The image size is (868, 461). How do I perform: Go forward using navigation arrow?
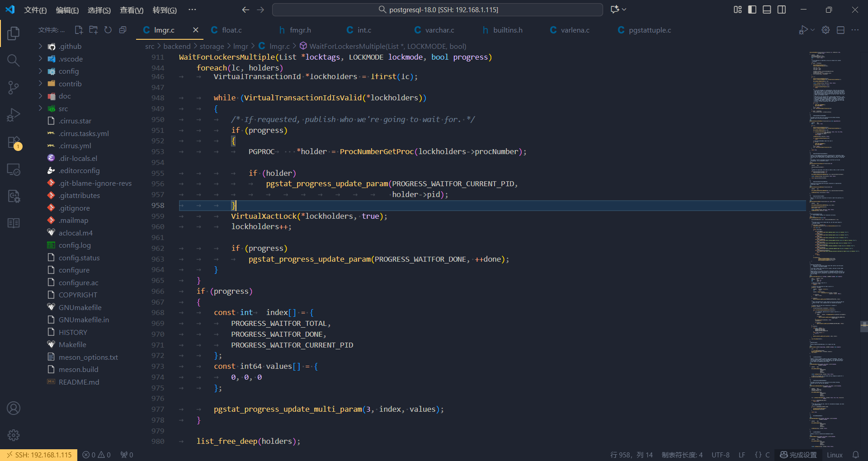pos(260,9)
